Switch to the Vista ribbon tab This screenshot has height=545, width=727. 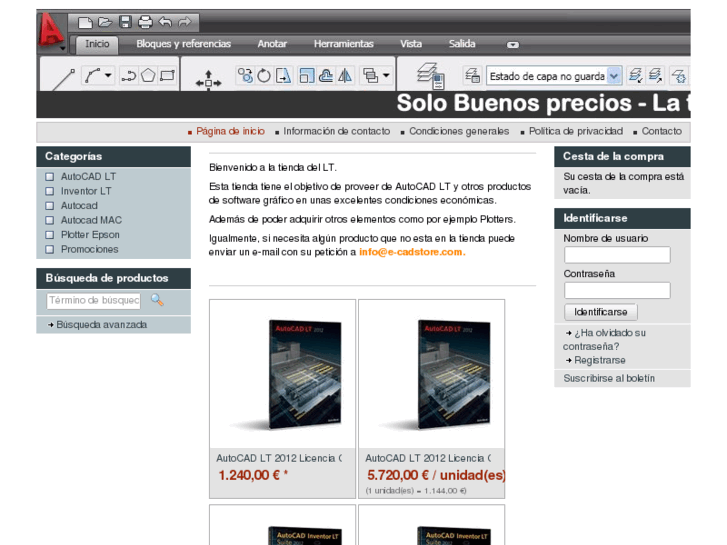click(x=411, y=44)
